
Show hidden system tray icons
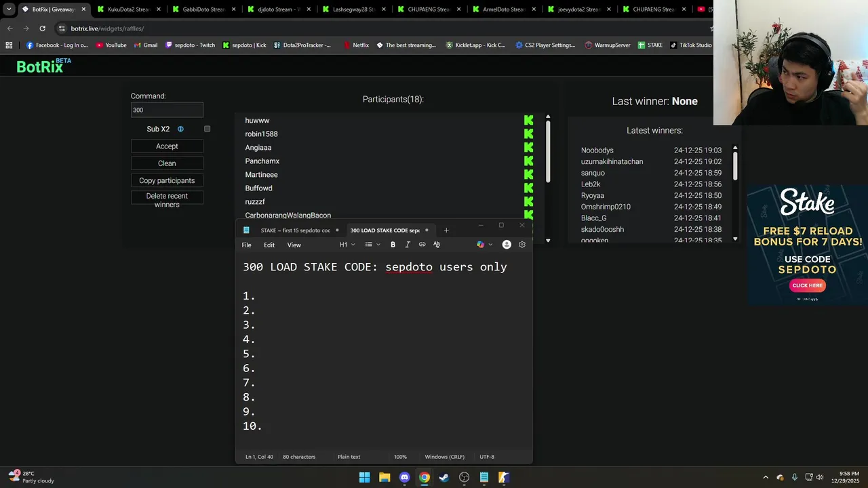pos(766,477)
